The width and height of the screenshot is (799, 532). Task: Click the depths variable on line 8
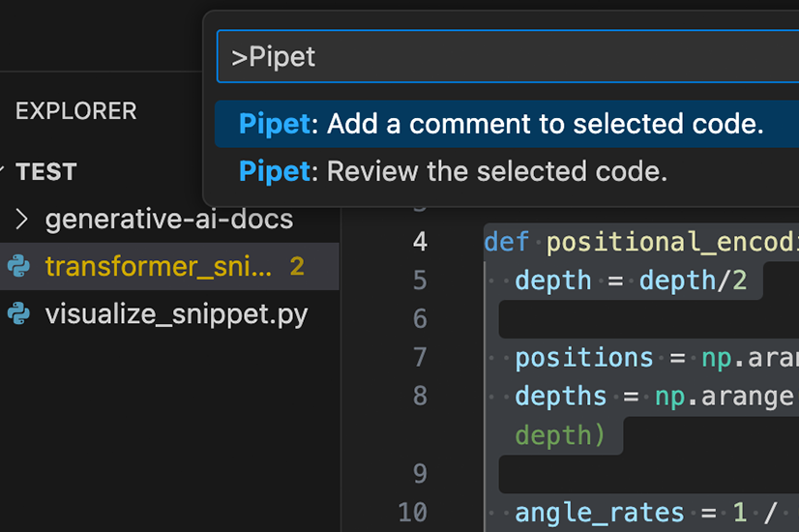click(561, 397)
